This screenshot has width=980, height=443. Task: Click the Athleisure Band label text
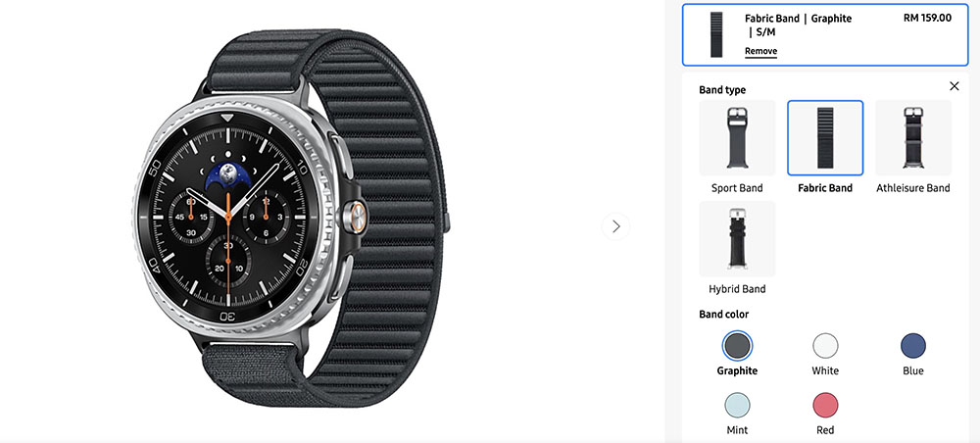click(x=913, y=188)
